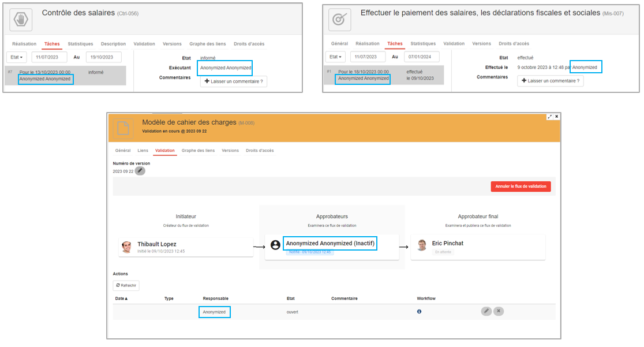Screen dimensions: 644x347
Task: Open the Droits d'accès tab in payment panel
Action: coord(514,44)
